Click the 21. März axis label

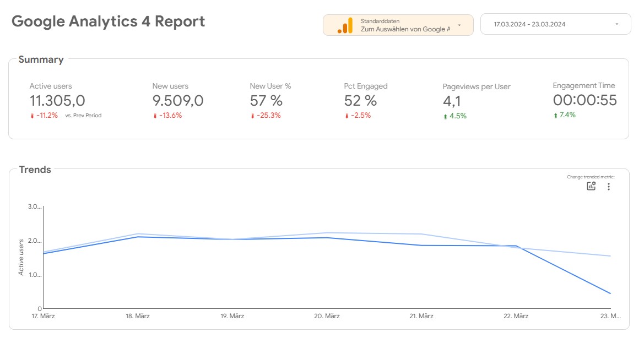point(421,316)
